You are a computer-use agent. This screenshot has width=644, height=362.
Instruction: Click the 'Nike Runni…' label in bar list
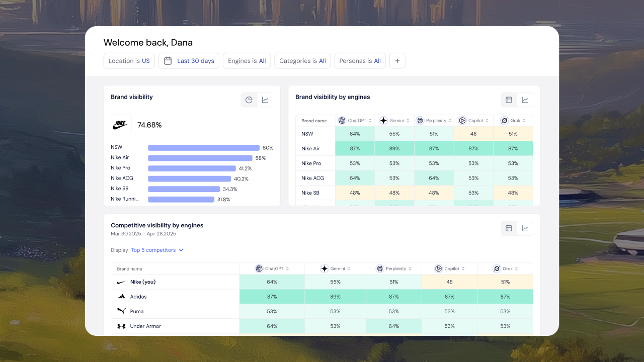tap(125, 199)
